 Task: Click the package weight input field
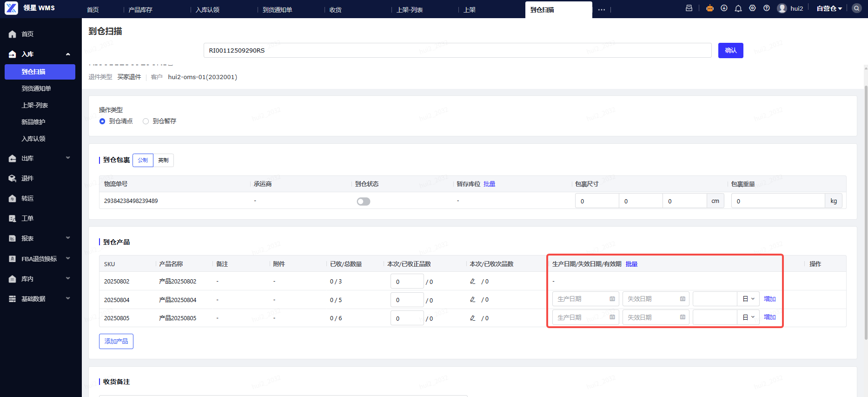click(778, 201)
